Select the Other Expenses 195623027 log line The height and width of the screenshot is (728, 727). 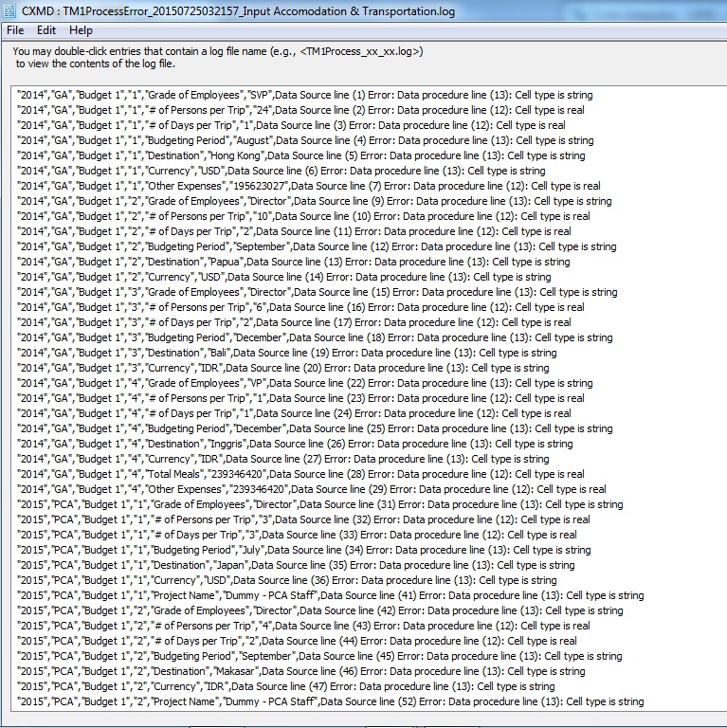click(309, 186)
